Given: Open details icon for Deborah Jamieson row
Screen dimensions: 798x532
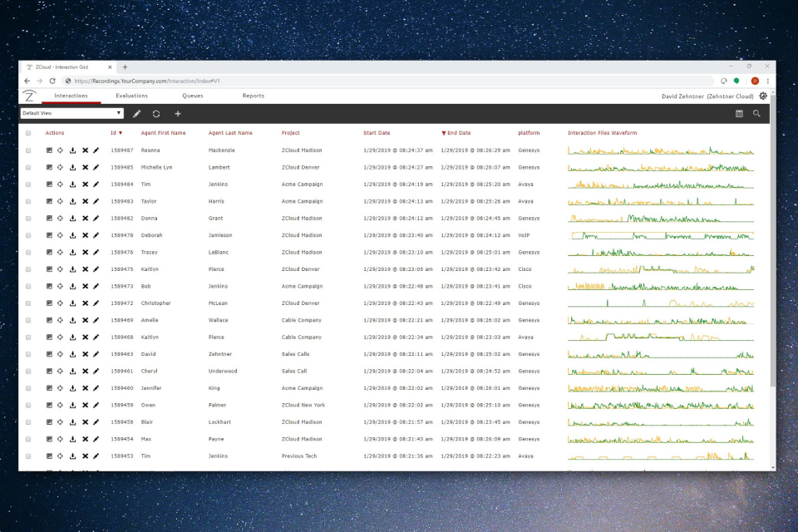Looking at the screenshot, I should point(49,235).
